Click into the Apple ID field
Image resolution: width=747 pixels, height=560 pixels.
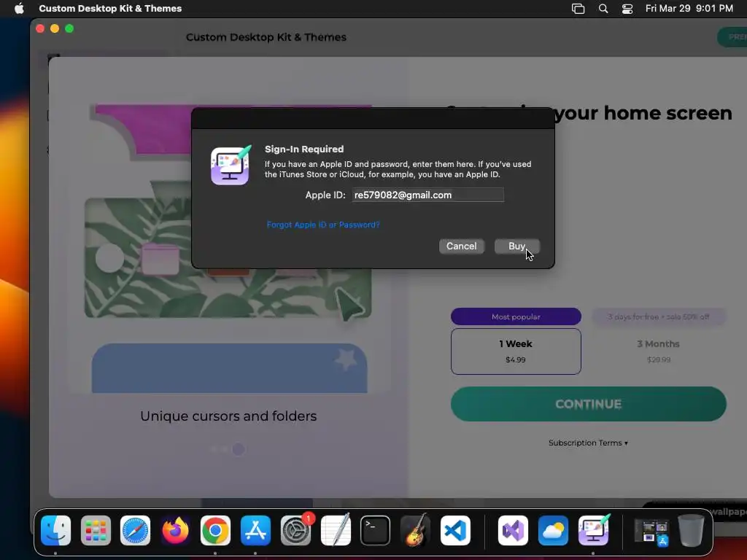point(427,195)
